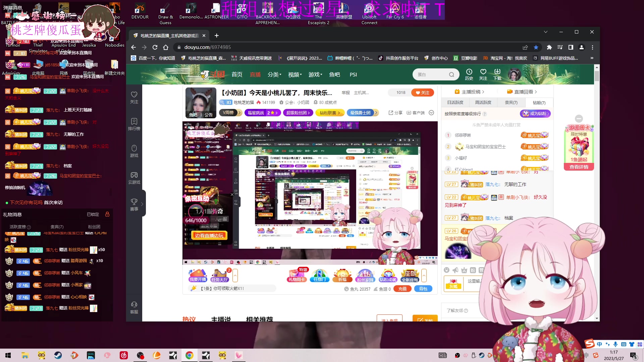The width and height of the screenshot is (644, 362).
Task: Open the 粉丝家园 fan home icon
Action: coord(365,275)
